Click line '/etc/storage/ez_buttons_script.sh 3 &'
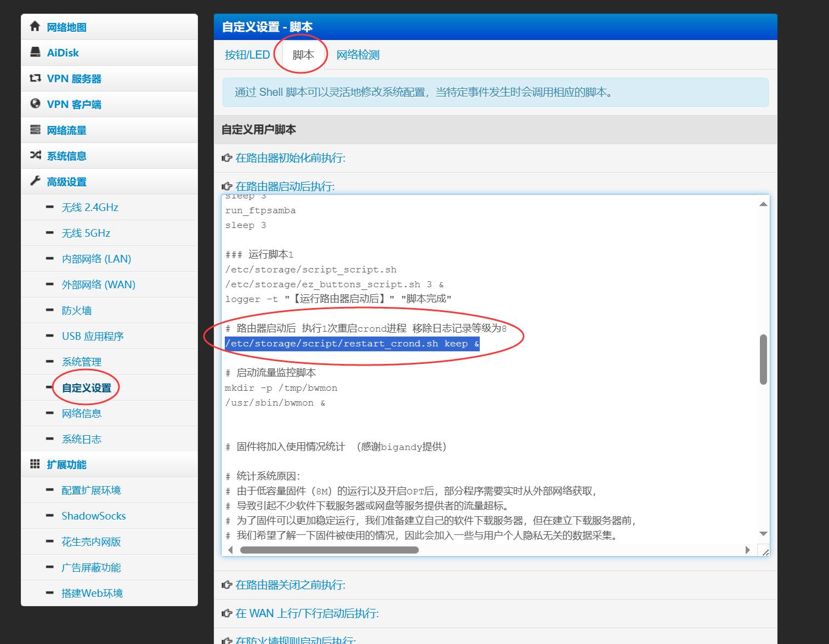Screen dimensions: 829x644 pos(334,284)
